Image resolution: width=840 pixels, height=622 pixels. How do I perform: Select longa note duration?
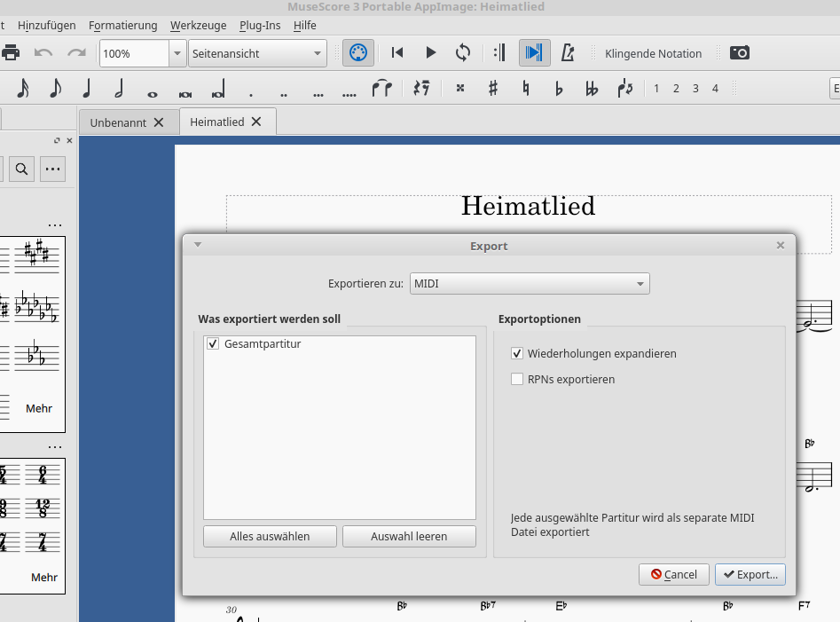(x=218, y=89)
